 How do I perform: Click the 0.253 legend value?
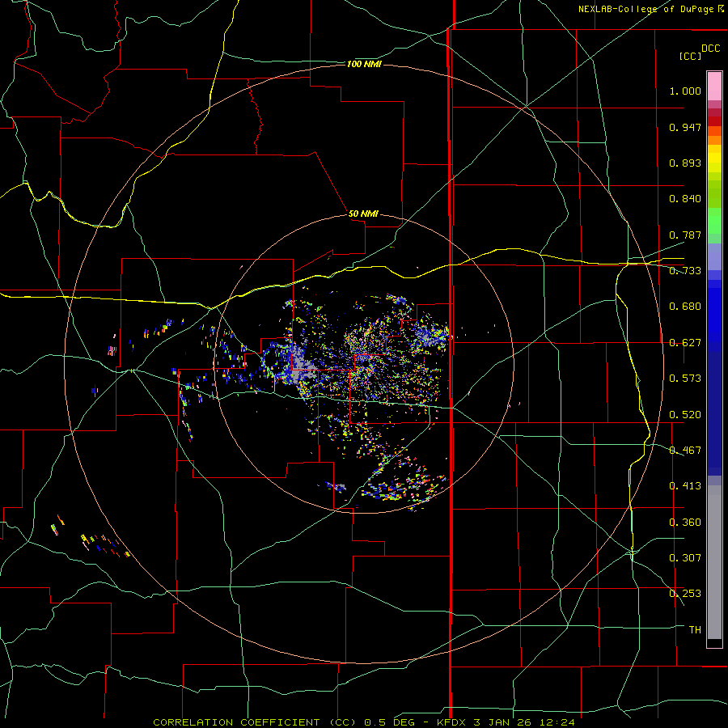click(x=685, y=594)
